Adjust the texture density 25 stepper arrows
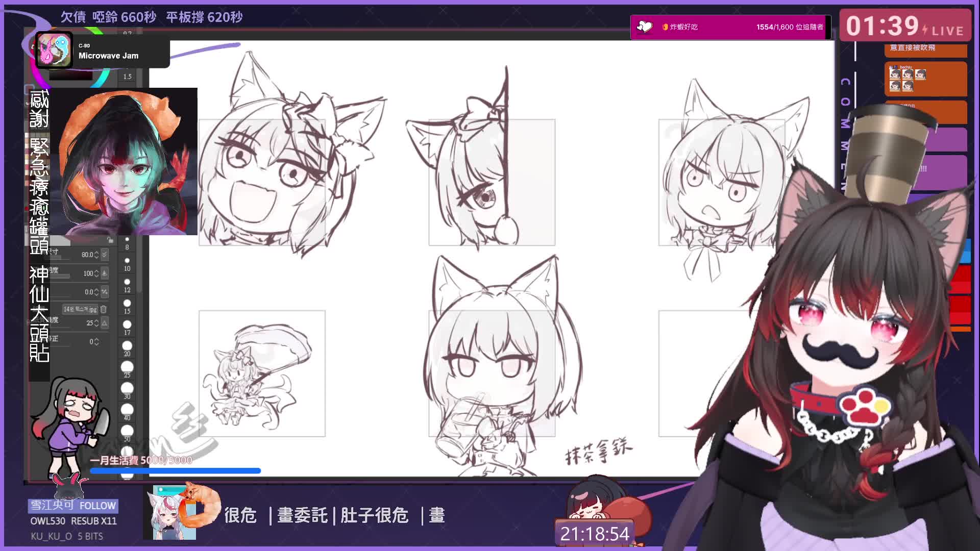Screen dimensions: 980x551 pos(96,323)
